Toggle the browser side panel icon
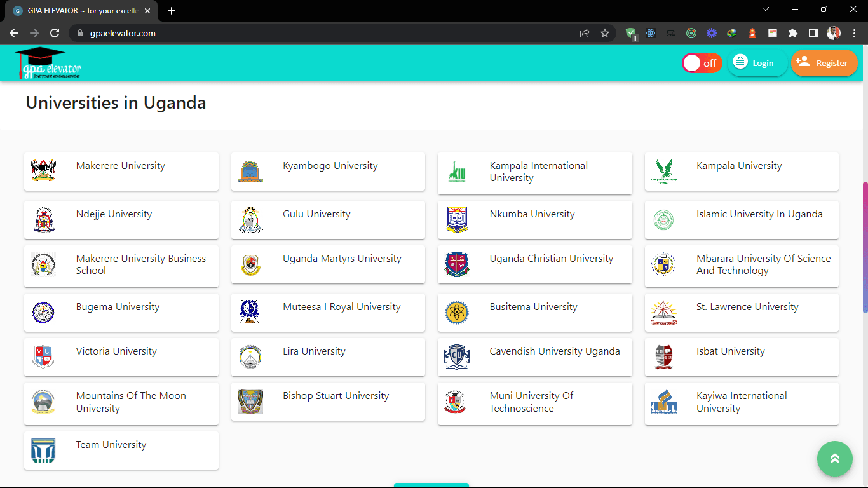The height and width of the screenshot is (488, 868). coord(813,33)
